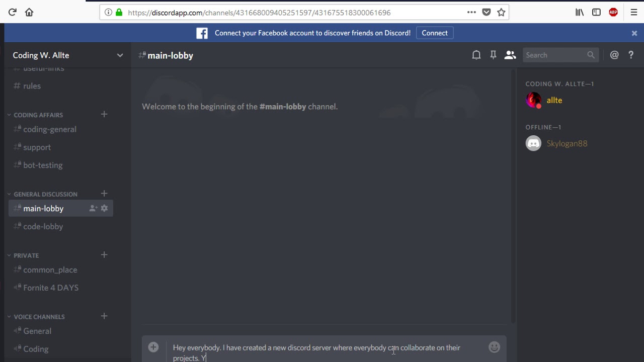Open the emoji picker in message box

[x=494, y=347]
